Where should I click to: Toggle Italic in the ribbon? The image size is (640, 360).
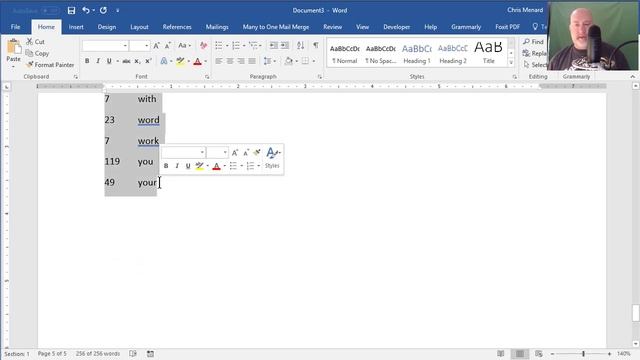pyautogui.click(x=98, y=61)
